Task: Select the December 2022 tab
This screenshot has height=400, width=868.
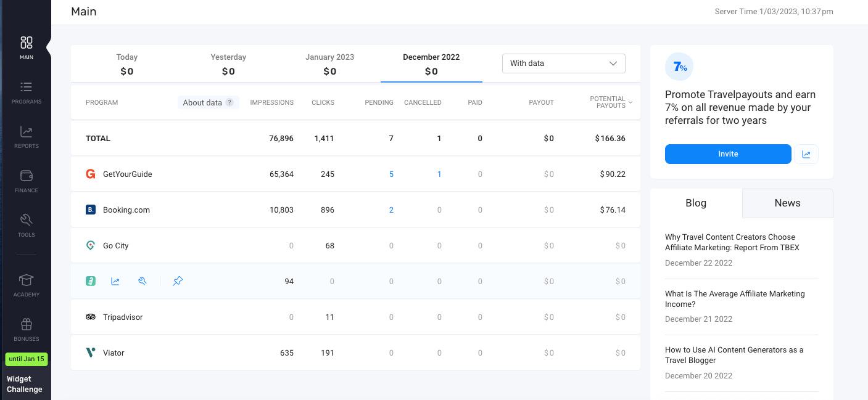Action: click(431, 64)
